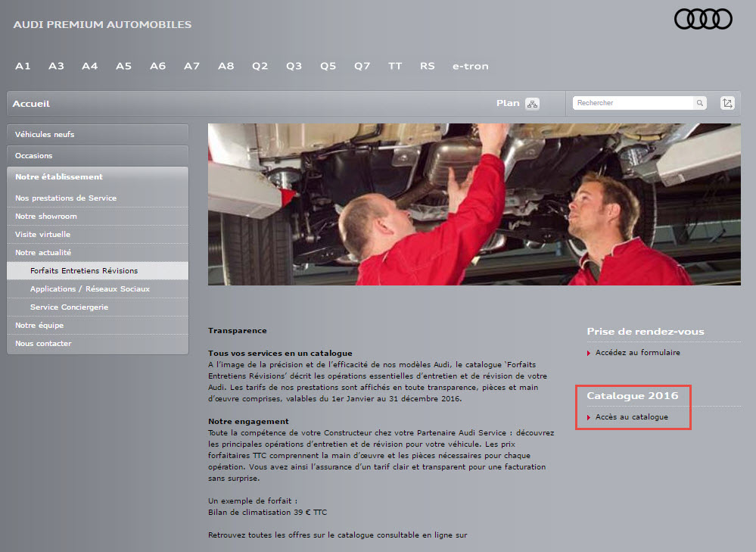Open Service Conciergerie item

(x=98, y=307)
